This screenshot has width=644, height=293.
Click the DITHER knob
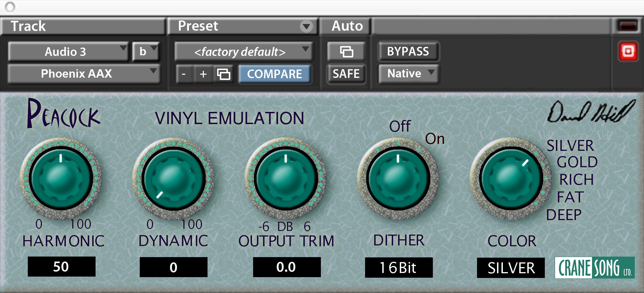point(398,178)
